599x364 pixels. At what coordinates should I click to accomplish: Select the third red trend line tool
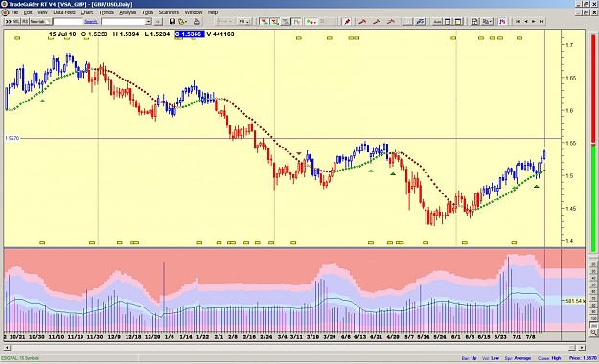coord(390,22)
